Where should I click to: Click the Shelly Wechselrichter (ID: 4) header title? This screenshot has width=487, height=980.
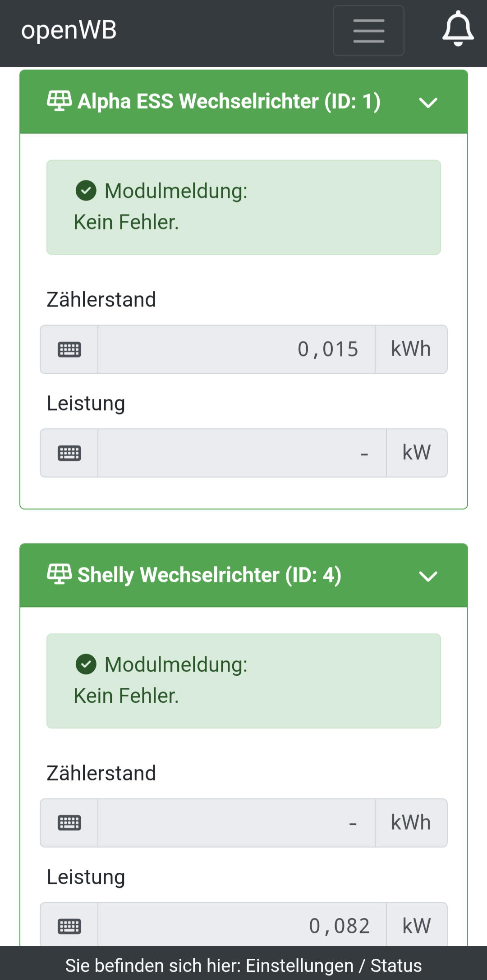pos(209,575)
